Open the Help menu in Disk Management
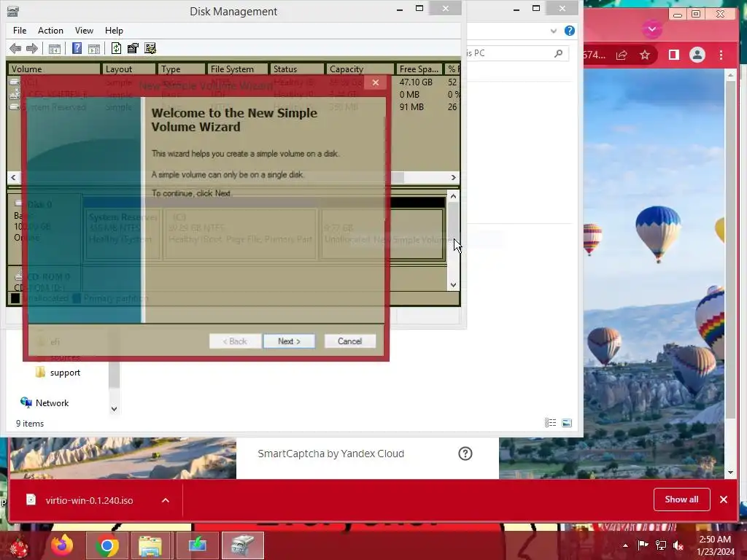747x560 pixels. (114, 31)
